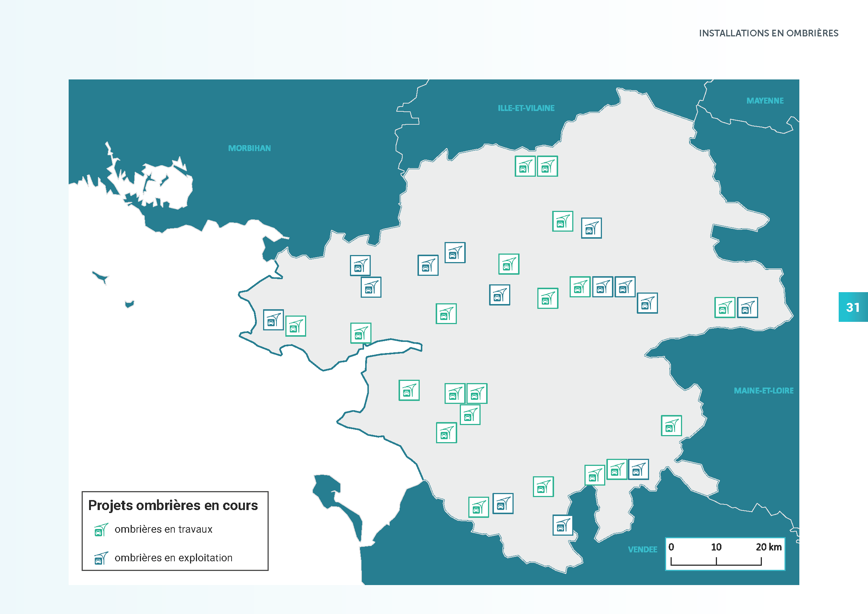Click the lowest green icon of the cluster south of the Loire

[446, 433]
